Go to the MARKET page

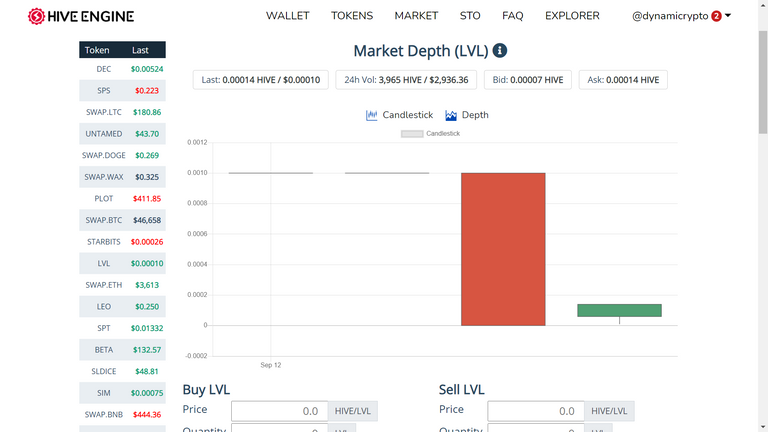click(x=416, y=16)
